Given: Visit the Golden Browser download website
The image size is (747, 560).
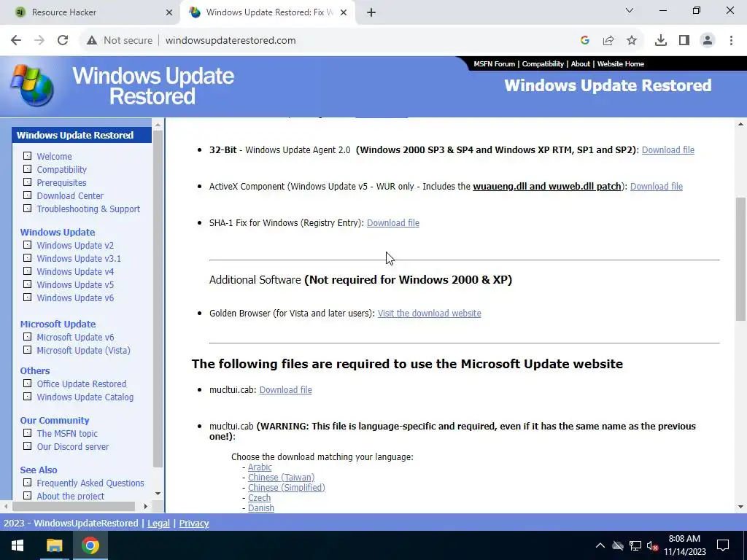Looking at the screenshot, I should pyautogui.click(x=429, y=314).
